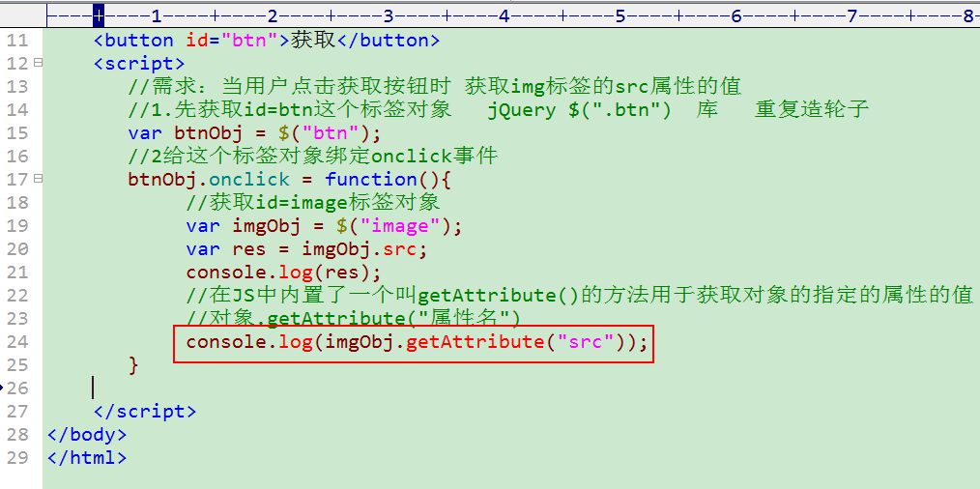
Task: Click the 'console.log(res);' line
Action: 283,273
